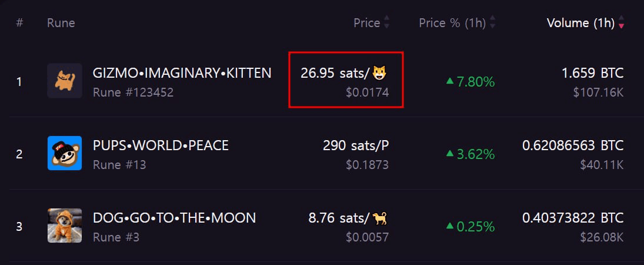644x265 pixels.
Task: Click the green up arrow beside 3.62%
Action: tap(450, 154)
